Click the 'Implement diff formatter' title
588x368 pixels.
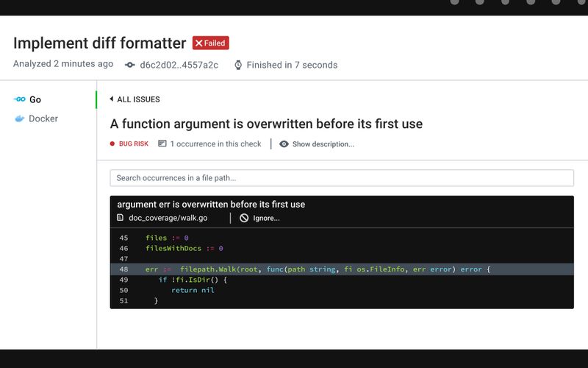tap(99, 43)
